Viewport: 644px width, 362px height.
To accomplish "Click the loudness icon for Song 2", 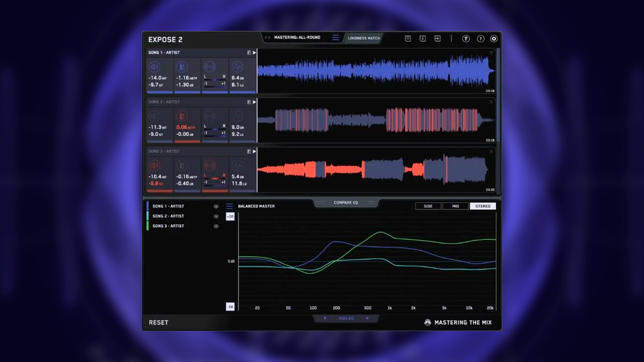I will coord(154,116).
